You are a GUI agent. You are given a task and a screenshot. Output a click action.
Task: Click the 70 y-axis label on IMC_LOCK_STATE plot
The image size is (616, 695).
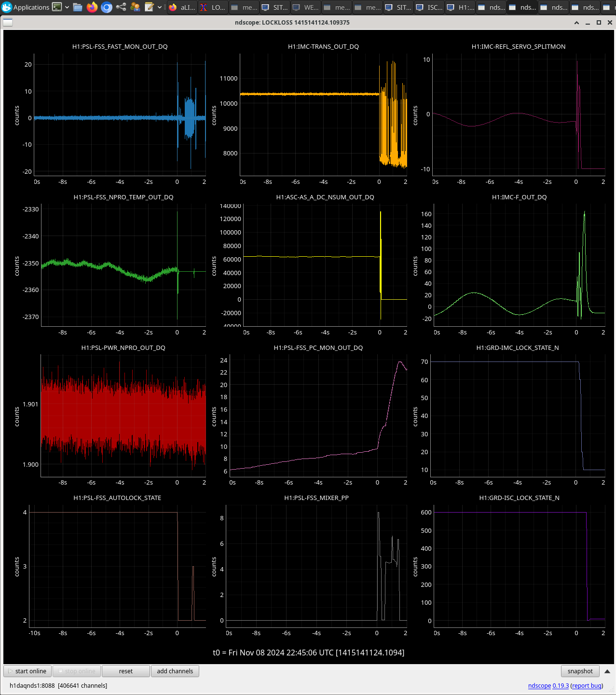(424, 362)
